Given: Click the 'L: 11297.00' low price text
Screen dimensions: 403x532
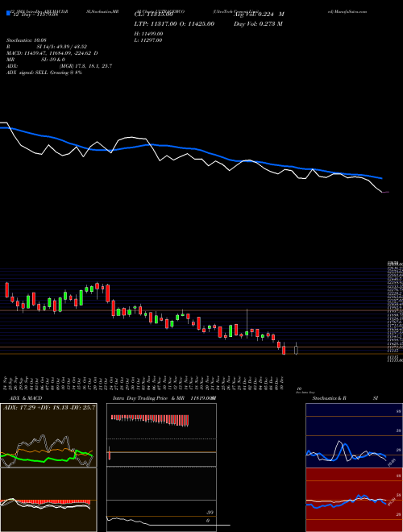Looking at the screenshot, I should [148, 40].
